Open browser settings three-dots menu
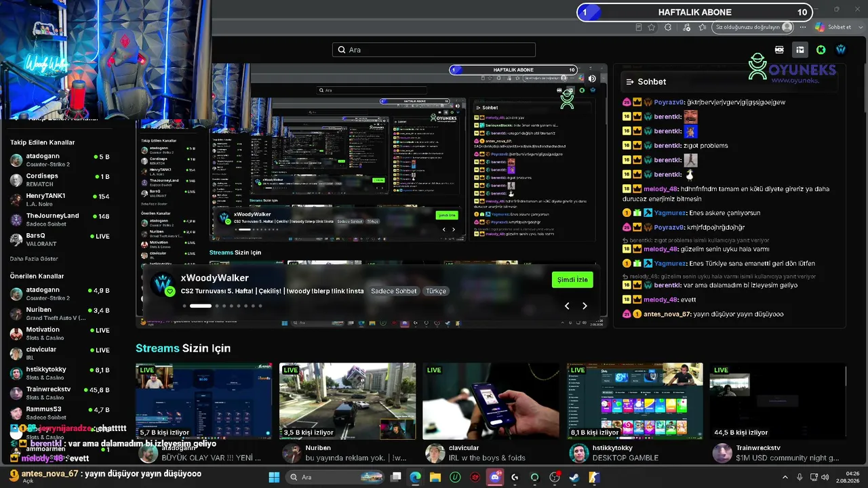This screenshot has height=488, width=868. point(803,27)
